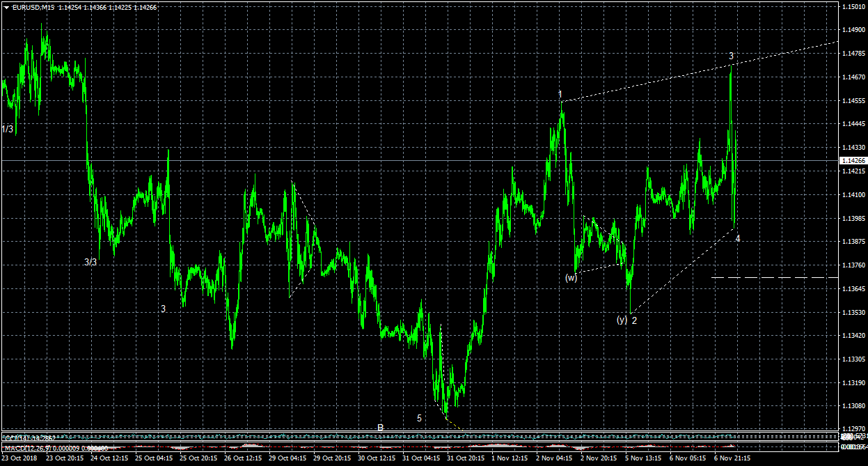
Task: Select the 3/3 wave label
Action: coord(90,263)
